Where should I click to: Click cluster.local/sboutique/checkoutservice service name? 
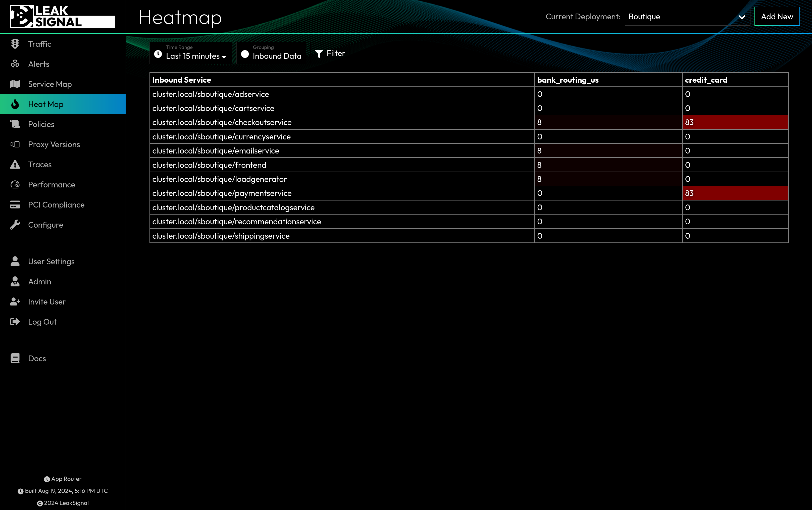[x=222, y=122]
